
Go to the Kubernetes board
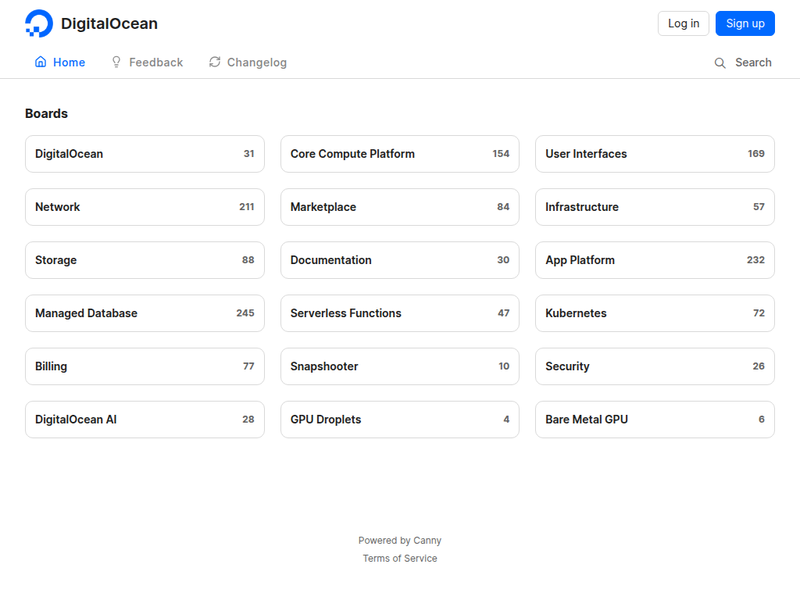(x=655, y=313)
